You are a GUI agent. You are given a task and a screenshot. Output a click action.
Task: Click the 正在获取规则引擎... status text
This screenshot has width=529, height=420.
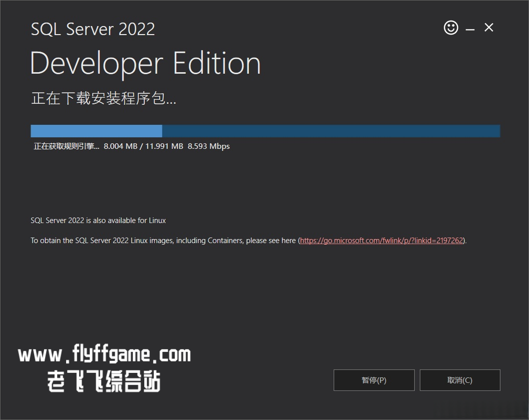coord(67,146)
